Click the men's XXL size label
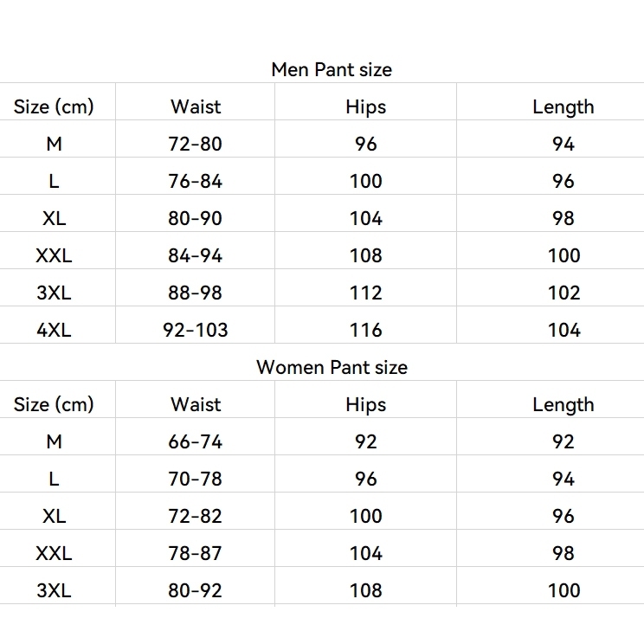This screenshot has width=644, height=644. click(x=54, y=255)
